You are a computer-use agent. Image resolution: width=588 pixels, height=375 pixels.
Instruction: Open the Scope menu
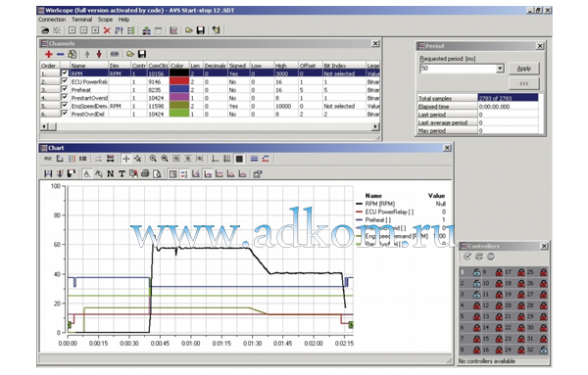105,20
